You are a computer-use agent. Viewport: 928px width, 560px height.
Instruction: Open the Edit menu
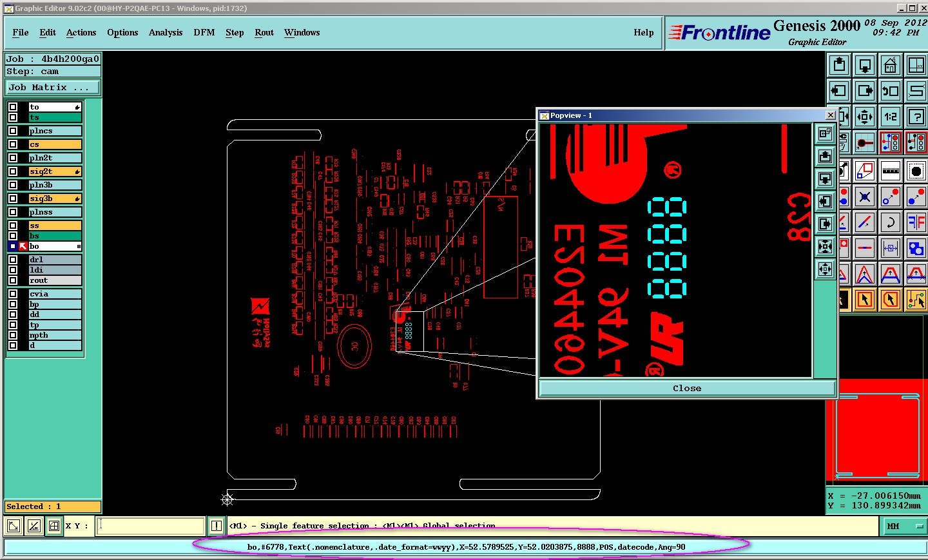click(x=48, y=32)
